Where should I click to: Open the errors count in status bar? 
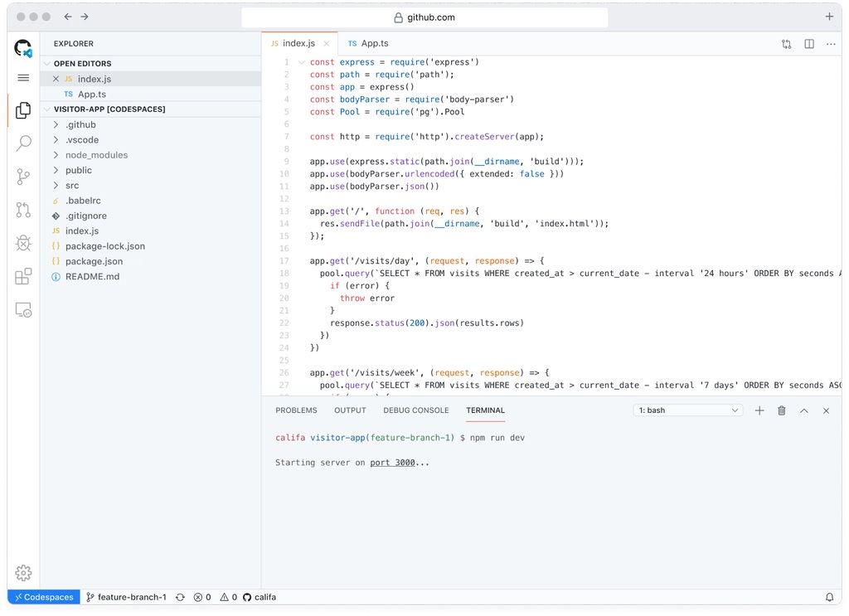[x=202, y=597]
